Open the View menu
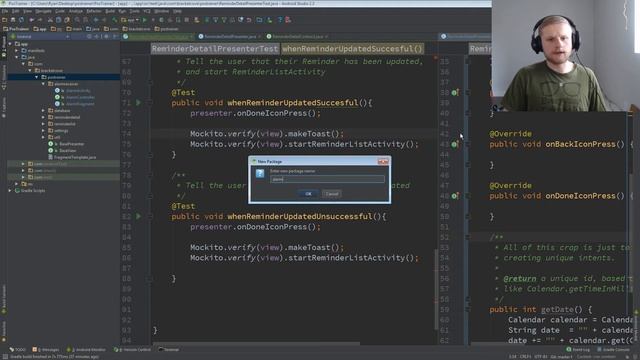The width and height of the screenshot is (640, 360). point(27,11)
